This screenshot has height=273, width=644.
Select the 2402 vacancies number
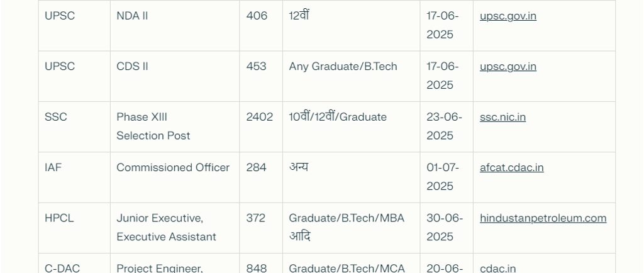click(x=260, y=117)
